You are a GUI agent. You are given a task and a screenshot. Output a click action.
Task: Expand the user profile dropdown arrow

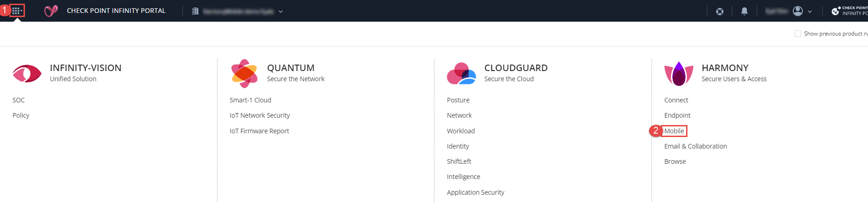[x=810, y=12]
